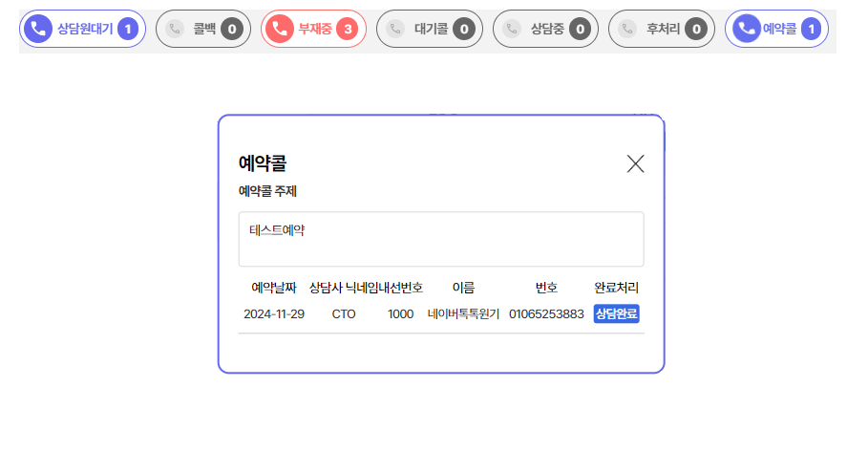Select the customer name 네이버톡톡원기
868x474 pixels.
pos(463,314)
